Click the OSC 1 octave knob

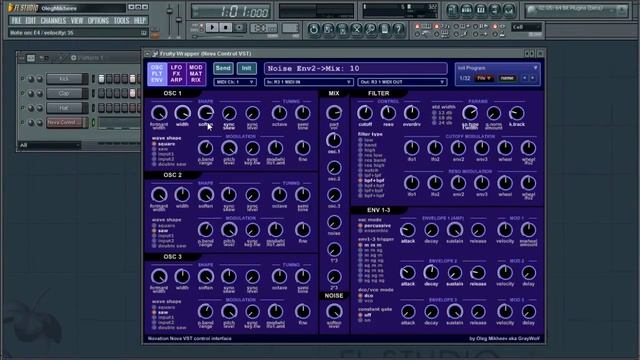(280, 113)
